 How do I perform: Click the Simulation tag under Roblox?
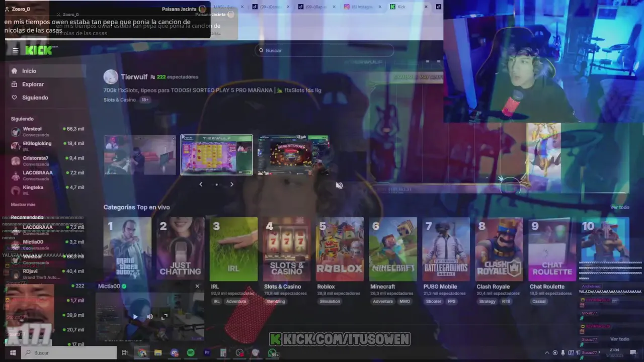pos(330,301)
